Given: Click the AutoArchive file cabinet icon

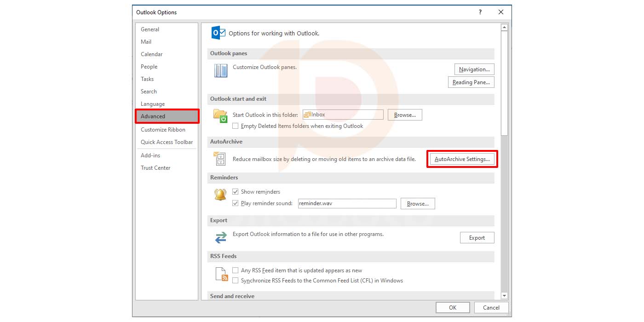Looking at the screenshot, I should tap(220, 159).
